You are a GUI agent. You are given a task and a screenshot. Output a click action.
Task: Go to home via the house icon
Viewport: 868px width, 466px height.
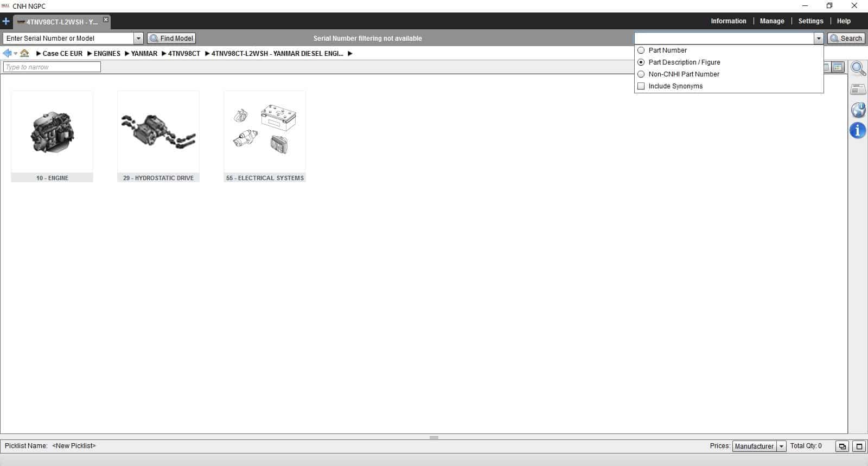point(24,53)
